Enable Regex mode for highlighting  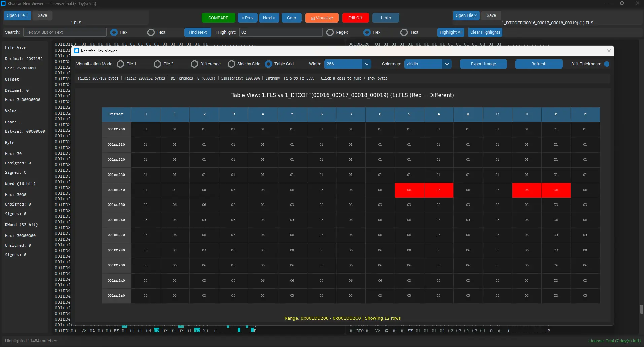tap(330, 32)
